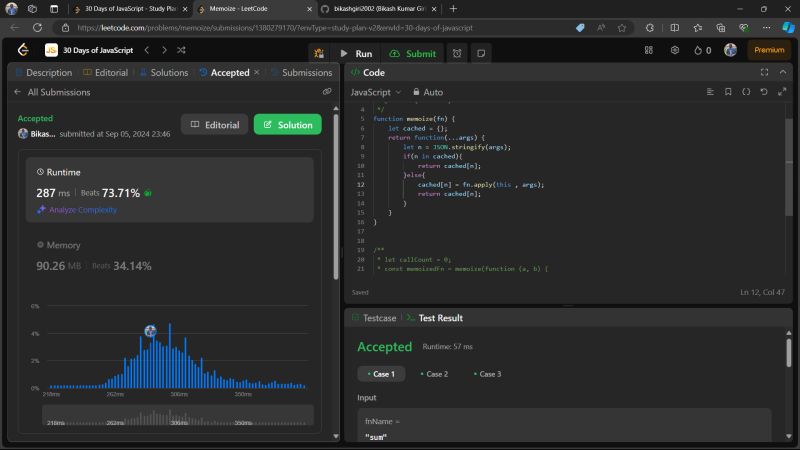Click the submissions panel scrollbar
The height and width of the screenshot is (450, 800).
336,196
